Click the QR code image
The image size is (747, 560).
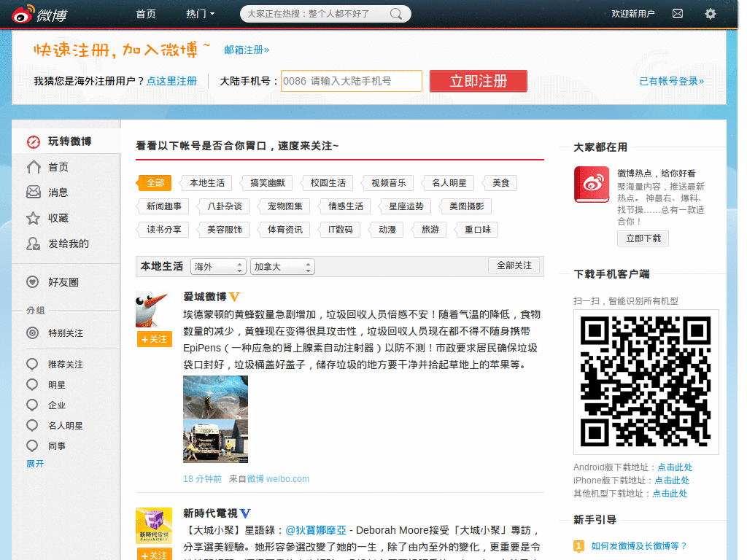646,382
